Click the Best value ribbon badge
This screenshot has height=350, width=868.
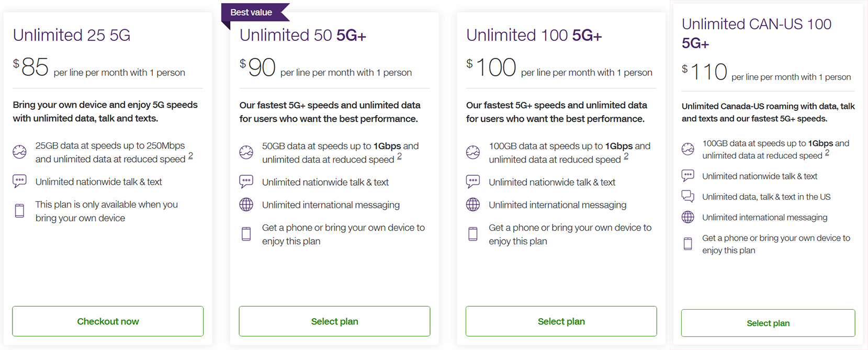pos(252,13)
